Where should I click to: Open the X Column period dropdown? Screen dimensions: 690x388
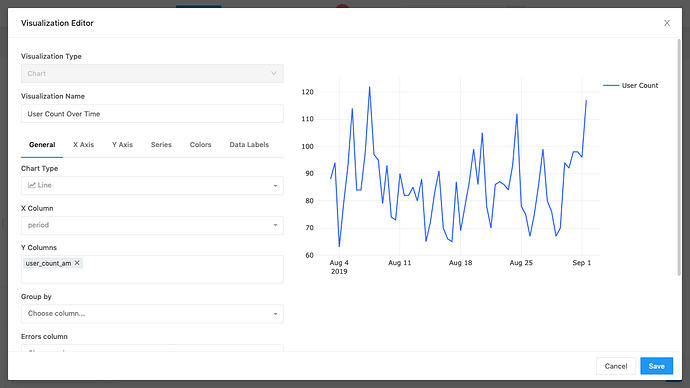[x=152, y=225]
